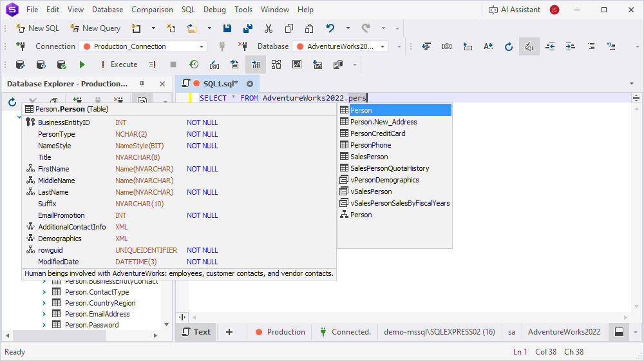Open the Database selection dropdown
The height and width of the screenshot is (361, 644).
pyautogui.click(x=383, y=46)
